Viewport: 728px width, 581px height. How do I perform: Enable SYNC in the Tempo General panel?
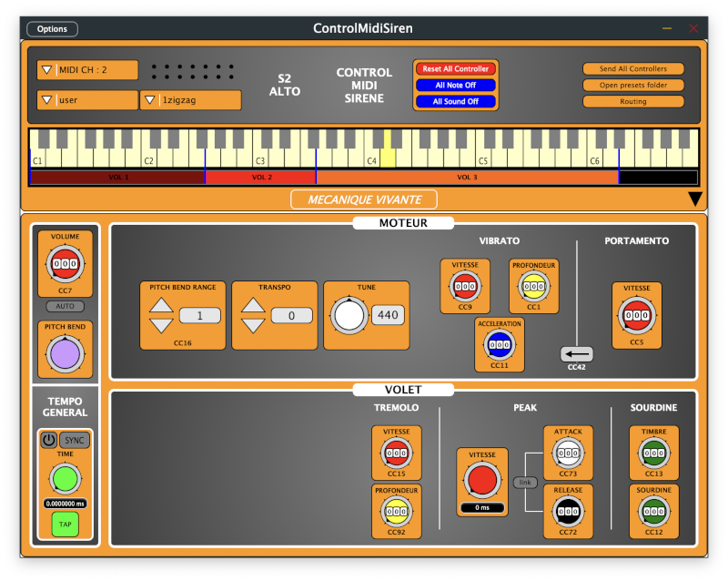pos(74,440)
